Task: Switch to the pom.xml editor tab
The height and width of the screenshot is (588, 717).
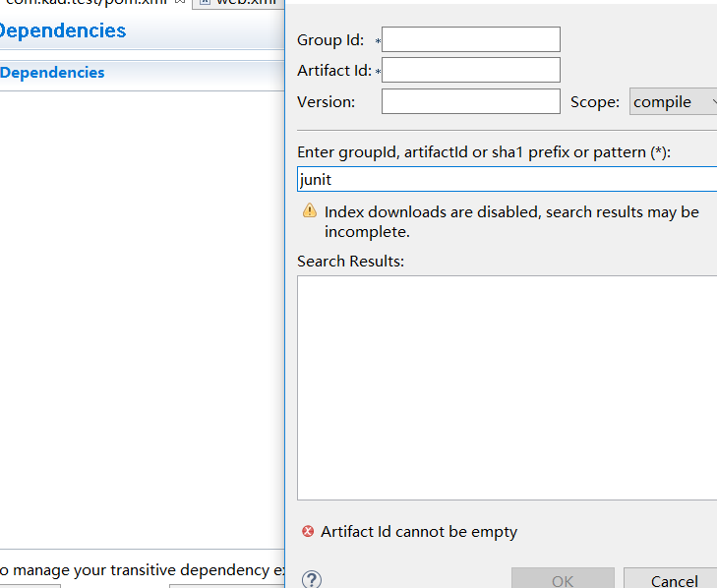Action: (x=85, y=2)
